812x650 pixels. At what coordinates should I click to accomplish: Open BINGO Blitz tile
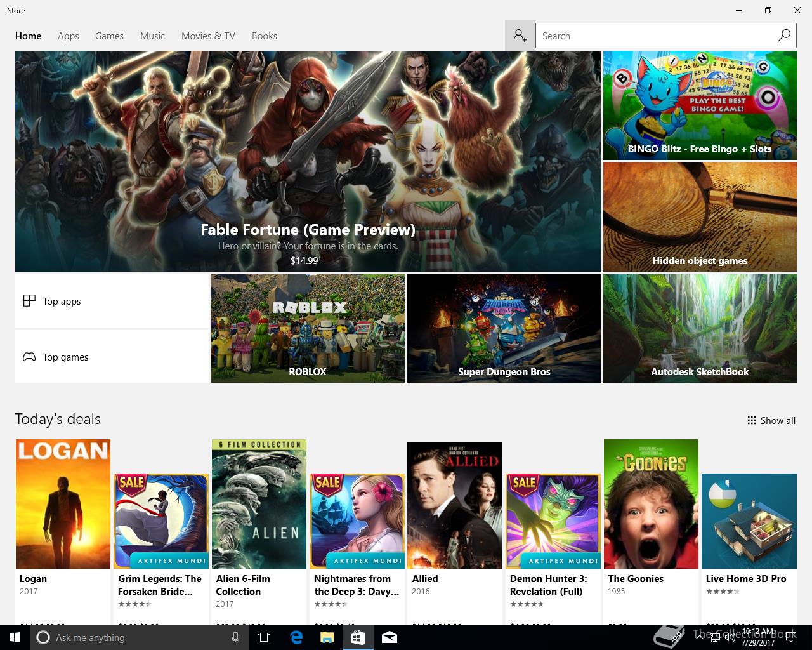click(x=700, y=105)
